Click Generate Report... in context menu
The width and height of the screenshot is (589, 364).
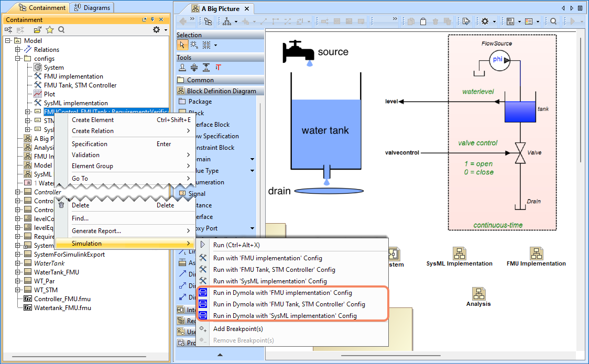pyautogui.click(x=96, y=231)
